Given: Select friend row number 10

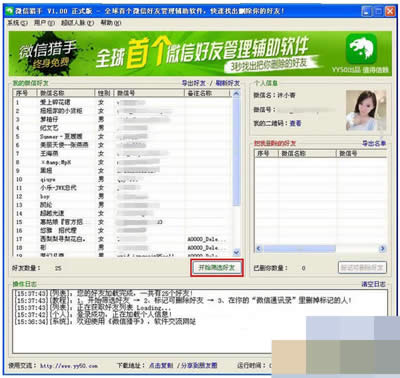Looking at the screenshot, I should coord(123,179).
